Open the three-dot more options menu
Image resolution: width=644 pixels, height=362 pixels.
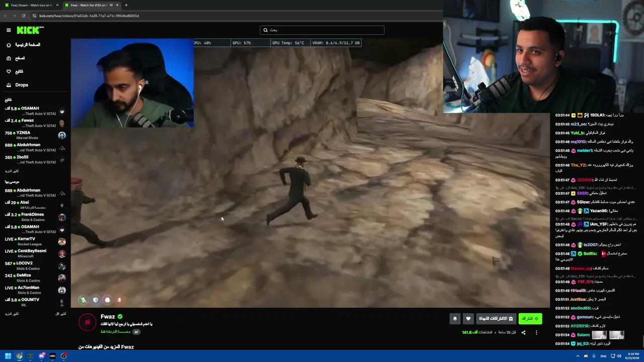[x=536, y=332]
